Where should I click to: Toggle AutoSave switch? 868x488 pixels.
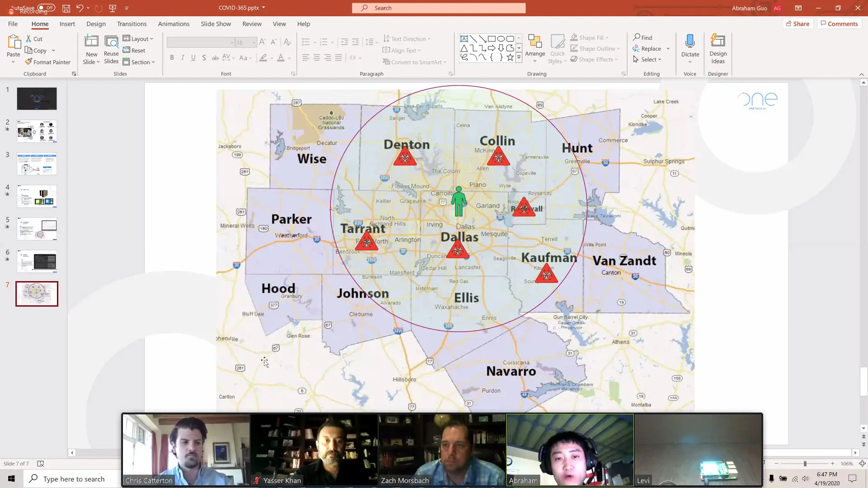tap(46, 8)
